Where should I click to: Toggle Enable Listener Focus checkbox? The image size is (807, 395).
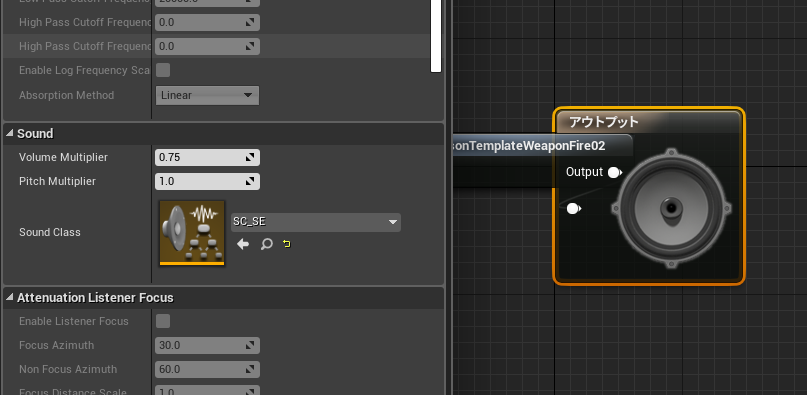[x=163, y=321]
